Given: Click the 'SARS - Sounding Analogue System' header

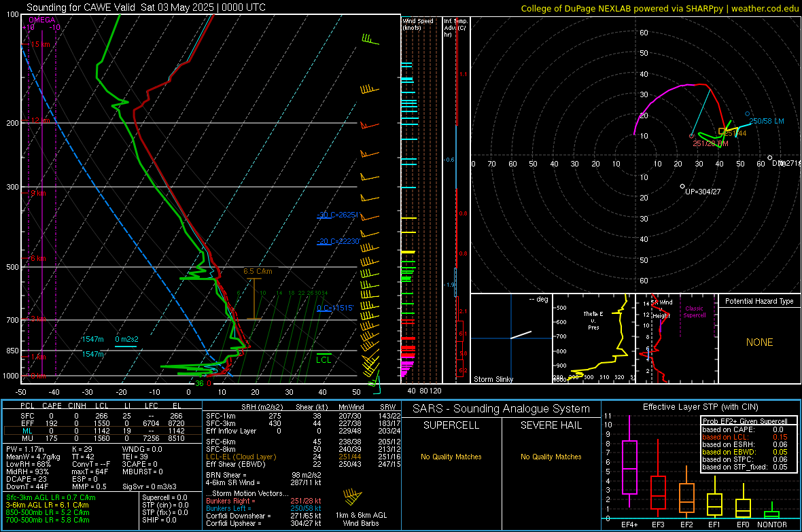Looking at the screenshot, I should coord(502,409).
